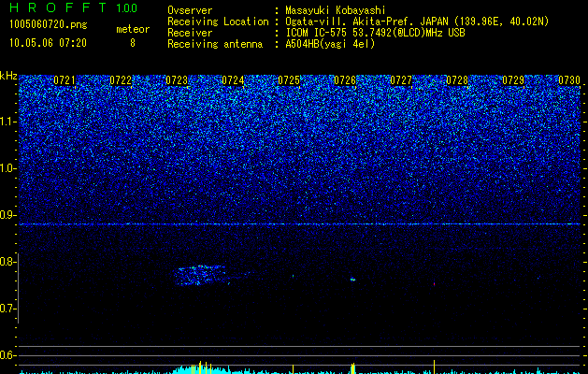The image size is (588, 374).
Task: Click the 'Ovserver' label
Action: point(190,10)
